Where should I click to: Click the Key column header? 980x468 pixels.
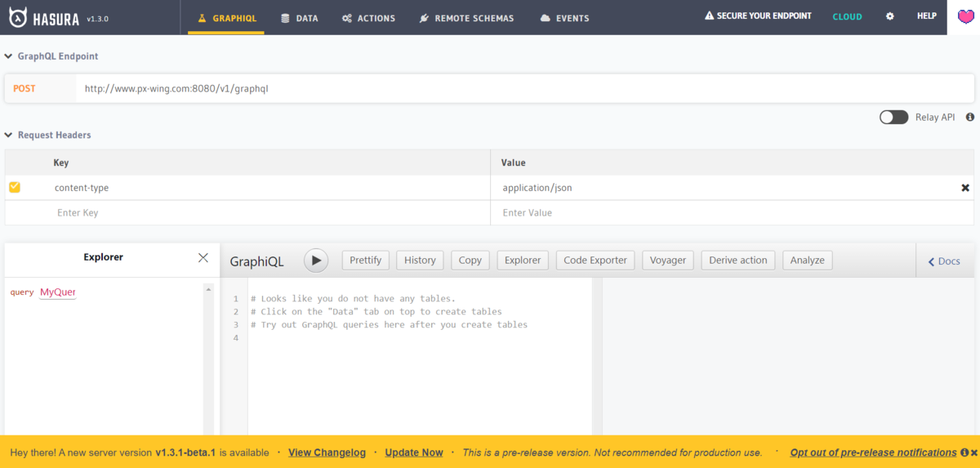[x=61, y=163]
